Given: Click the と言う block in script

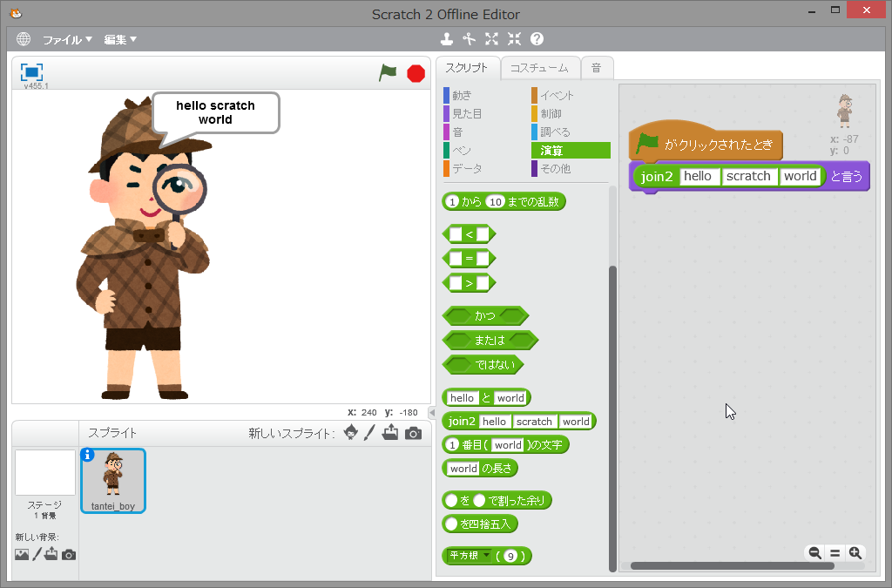Looking at the screenshot, I should point(846,177).
